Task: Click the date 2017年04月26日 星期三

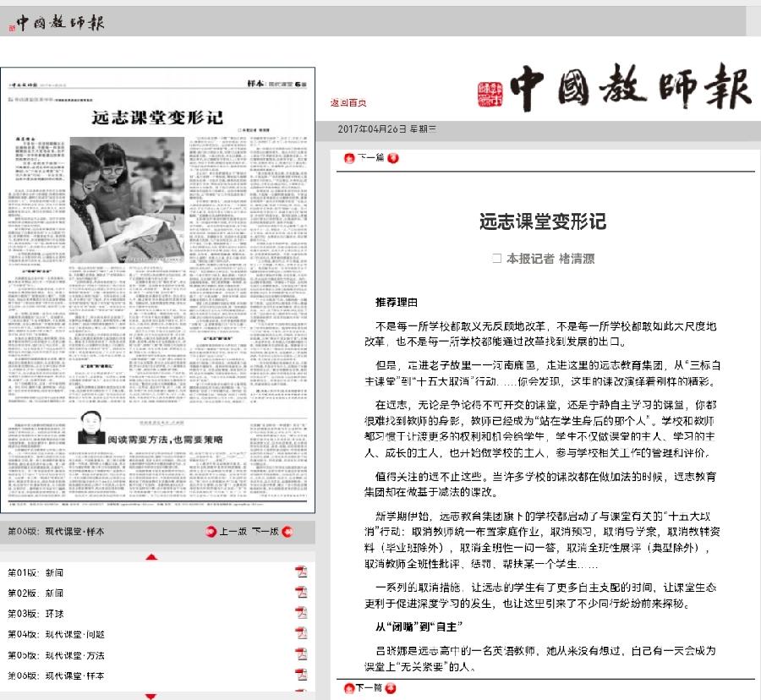Action: click(x=386, y=129)
